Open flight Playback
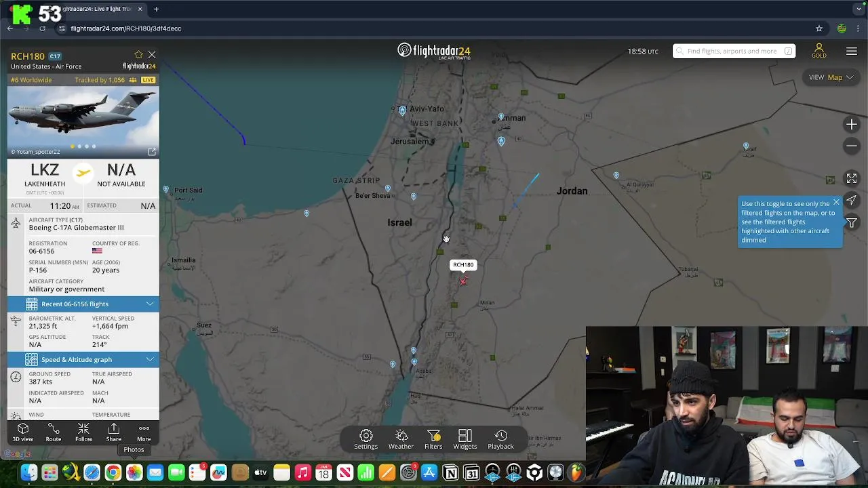868x488 pixels. [500, 439]
